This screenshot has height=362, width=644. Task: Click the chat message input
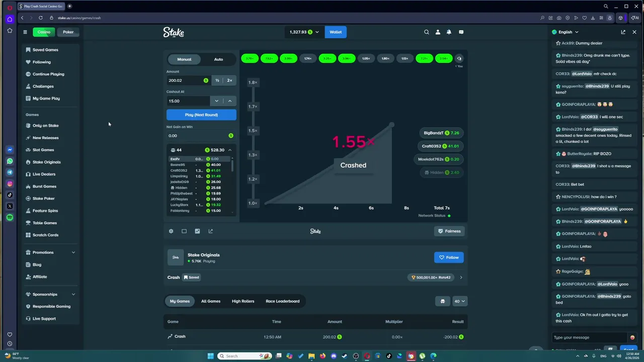[x=589, y=337]
